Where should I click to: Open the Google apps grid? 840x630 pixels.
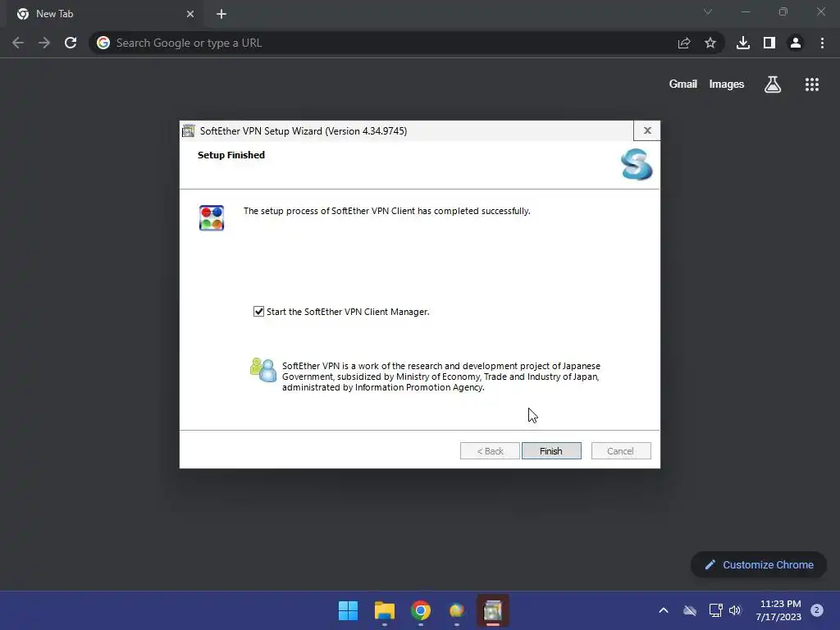(x=812, y=84)
